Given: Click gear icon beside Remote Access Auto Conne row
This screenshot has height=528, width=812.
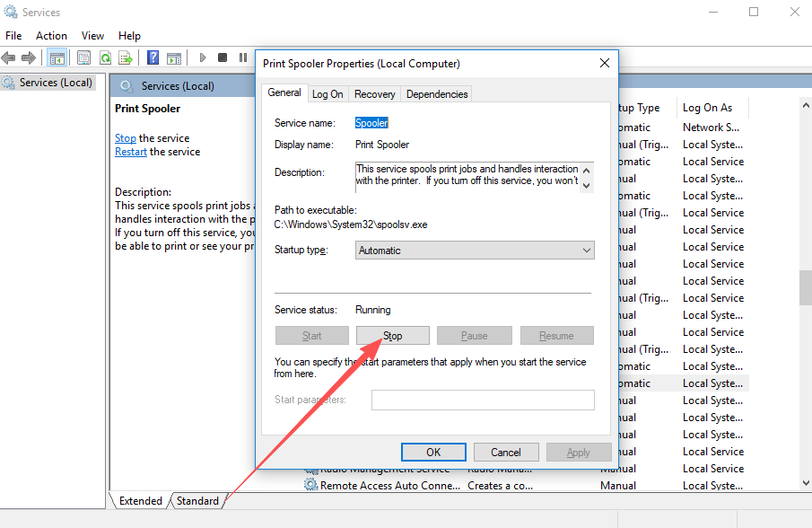Looking at the screenshot, I should (x=310, y=485).
